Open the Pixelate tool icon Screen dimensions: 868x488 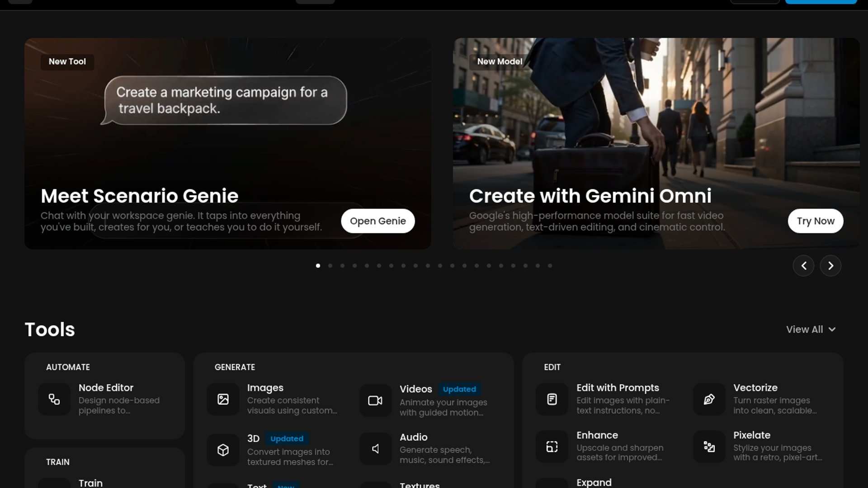[x=709, y=447]
